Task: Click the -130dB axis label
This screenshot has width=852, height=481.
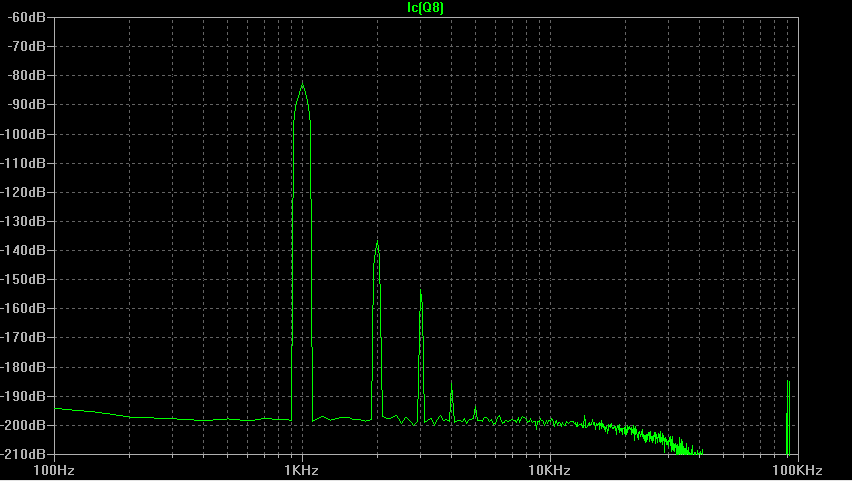Action: tap(23, 221)
